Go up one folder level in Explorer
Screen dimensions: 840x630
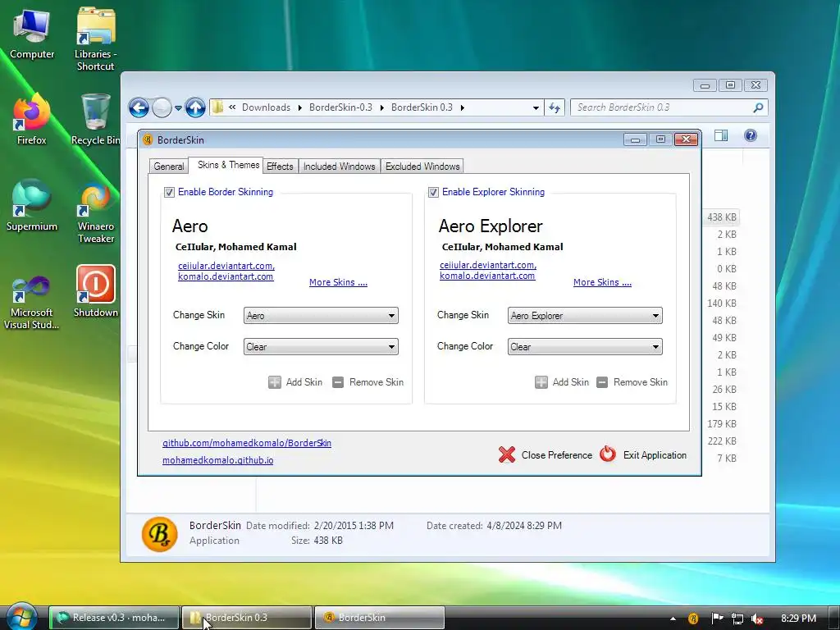click(x=195, y=107)
